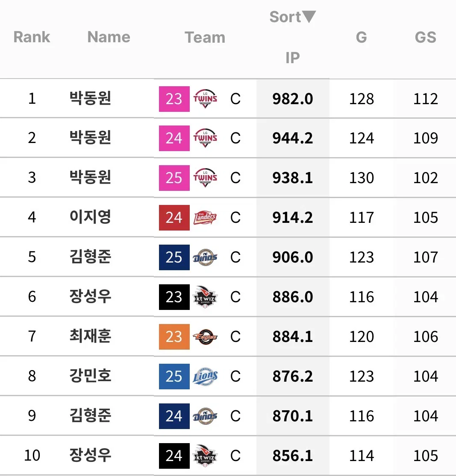Click the Samsung Lions logo for 강민호
Screen dimensions: 456x476
[x=205, y=377]
